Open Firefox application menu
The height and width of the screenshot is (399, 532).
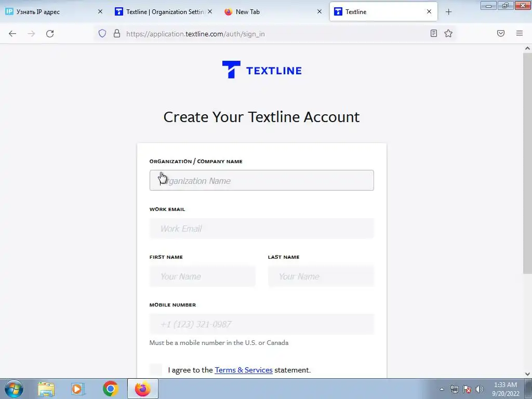click(520, 33)
